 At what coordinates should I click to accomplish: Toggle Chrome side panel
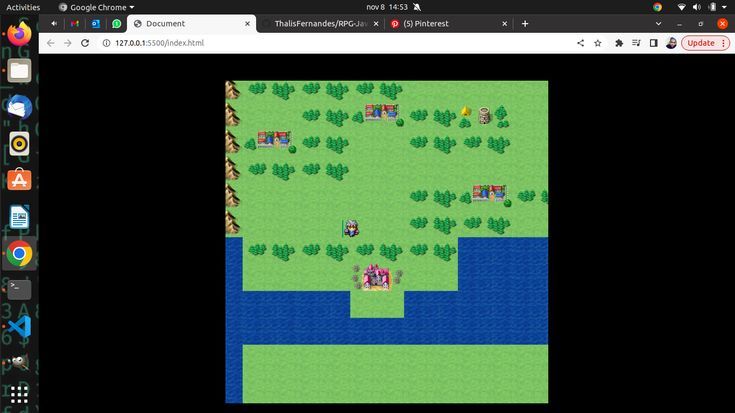(653, 43)
